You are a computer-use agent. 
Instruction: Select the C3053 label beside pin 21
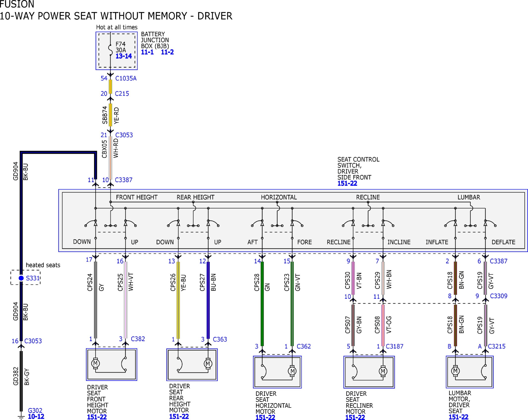click(124, 135)
